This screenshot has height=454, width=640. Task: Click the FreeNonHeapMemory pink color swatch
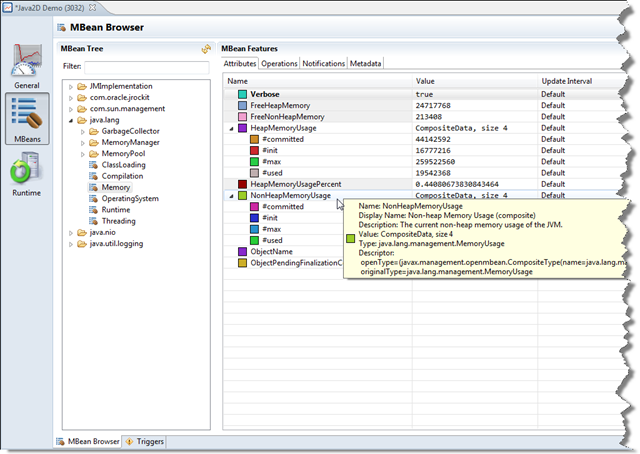242,117
